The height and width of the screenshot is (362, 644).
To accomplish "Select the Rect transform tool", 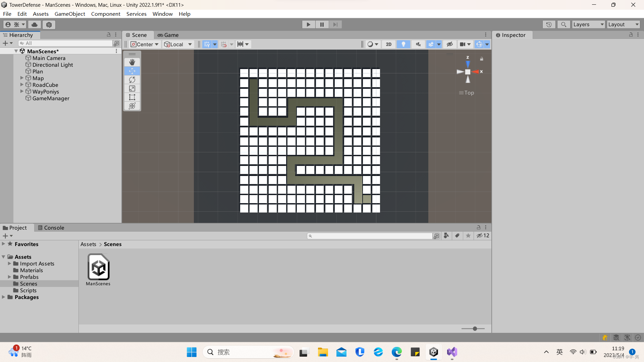I will [x=132, y=97].
